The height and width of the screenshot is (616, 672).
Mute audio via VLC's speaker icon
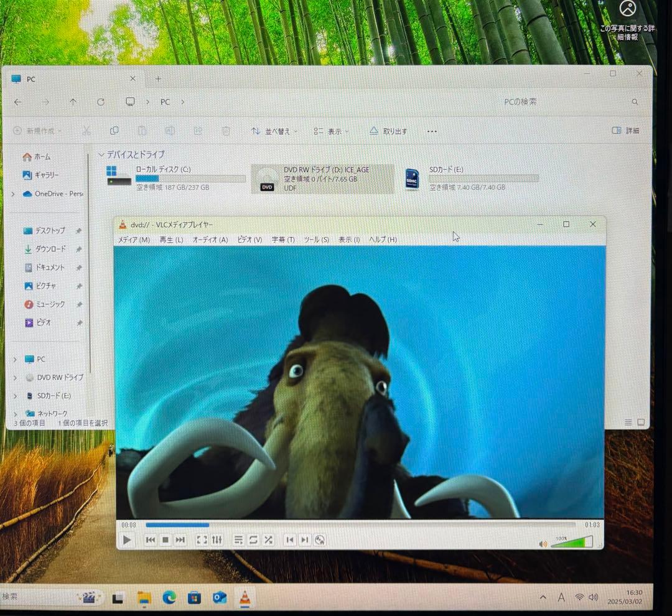tap(544, 543)
